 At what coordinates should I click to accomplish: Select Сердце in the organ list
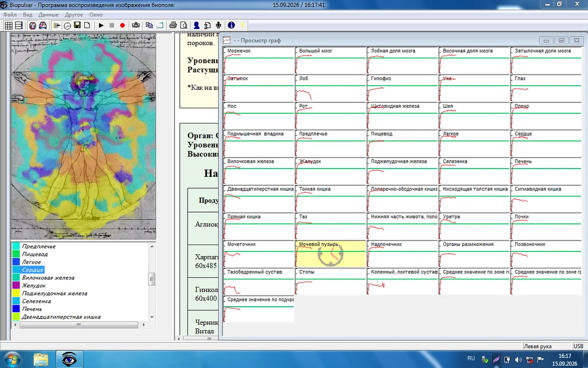coord(33,270)
